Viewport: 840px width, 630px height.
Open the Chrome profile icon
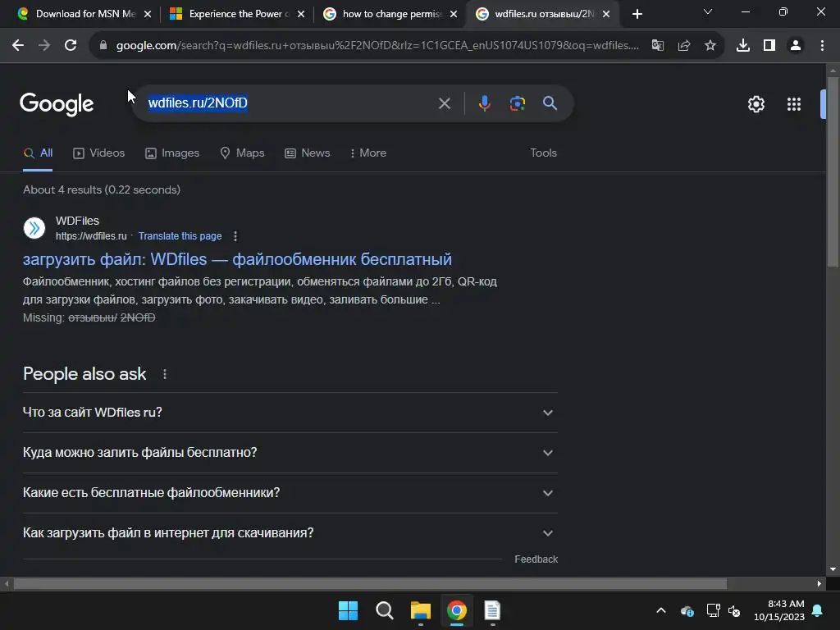(x=796, y=46)
